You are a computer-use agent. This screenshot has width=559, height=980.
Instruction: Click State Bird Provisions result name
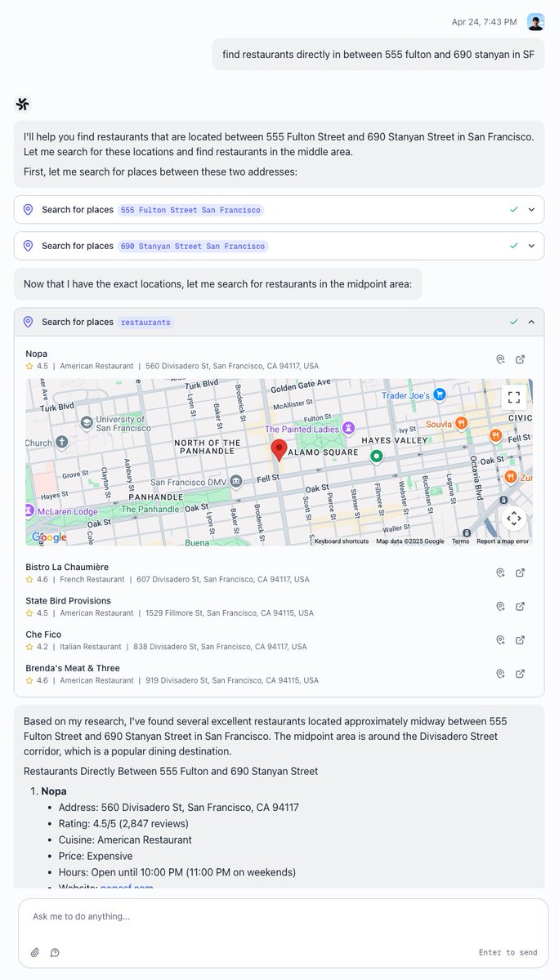pyautogui.click(x=66, y=600)
